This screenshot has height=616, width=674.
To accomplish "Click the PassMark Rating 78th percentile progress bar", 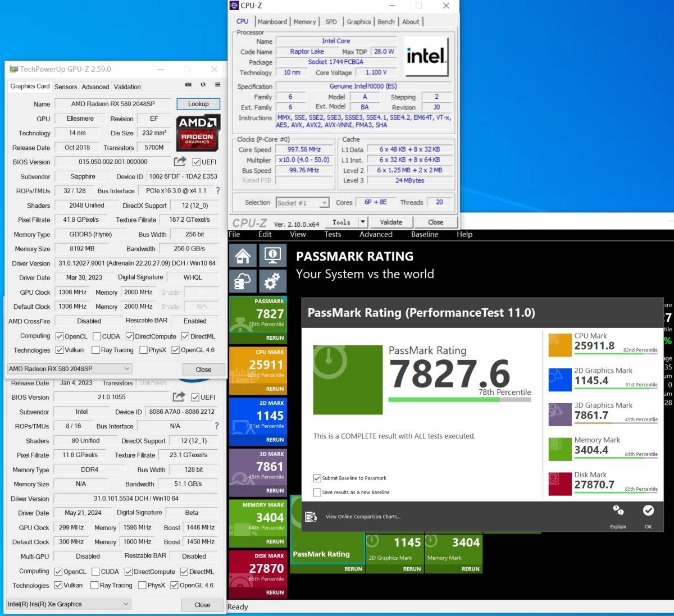I will (459, 399).
